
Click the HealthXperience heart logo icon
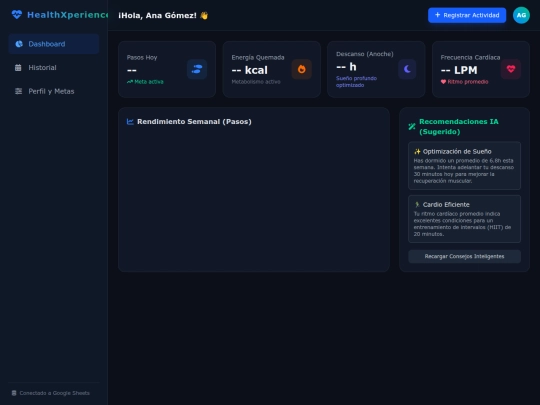(x=17, y=15)
